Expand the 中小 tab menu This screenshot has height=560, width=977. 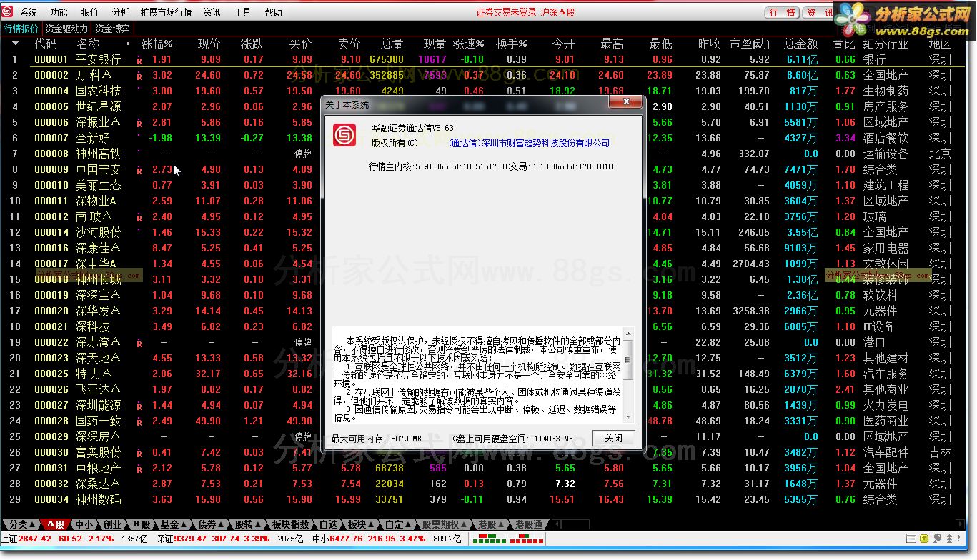86,524
